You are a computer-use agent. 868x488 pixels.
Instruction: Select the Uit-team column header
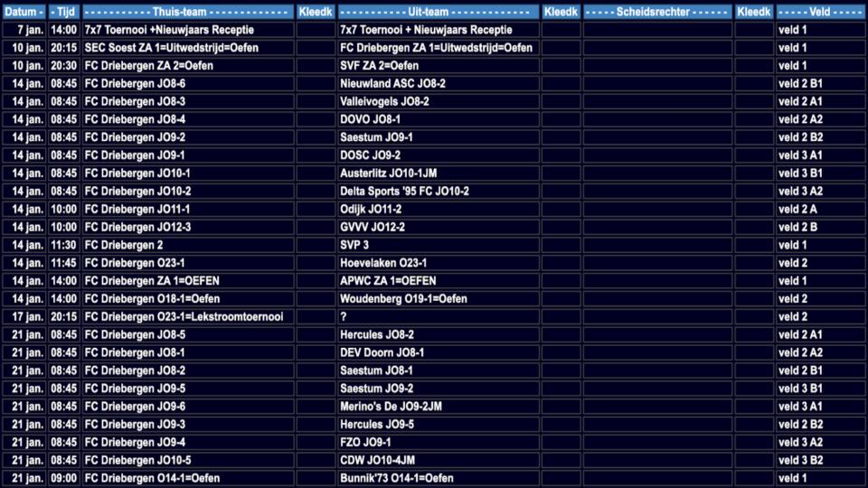[x=438, y=12]
